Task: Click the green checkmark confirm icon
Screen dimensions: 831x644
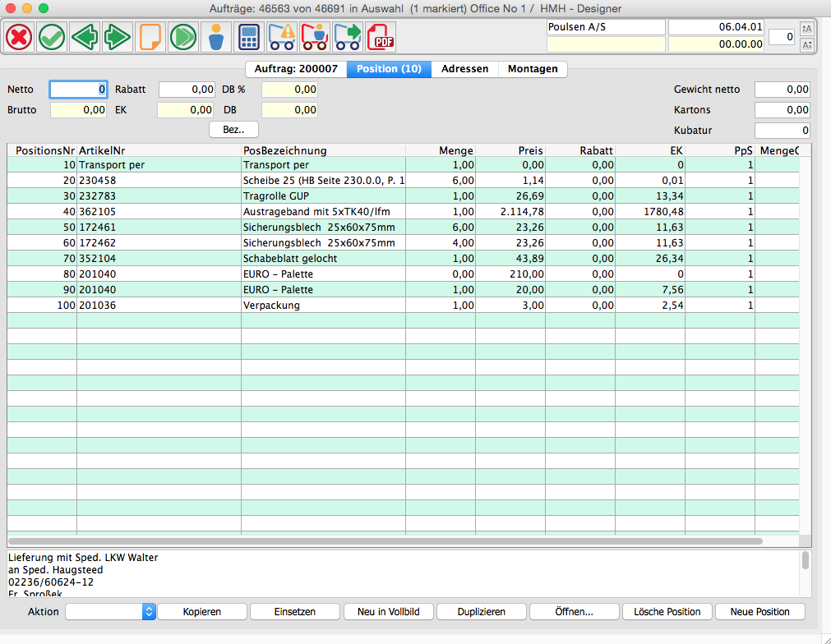Action: [x=52, y=37]
